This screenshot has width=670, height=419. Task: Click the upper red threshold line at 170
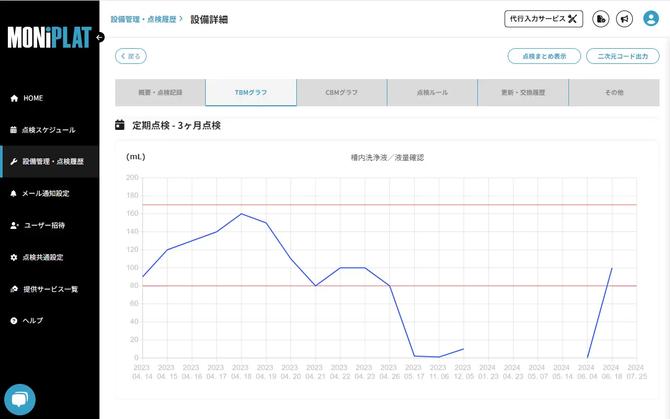coord(389,205)
